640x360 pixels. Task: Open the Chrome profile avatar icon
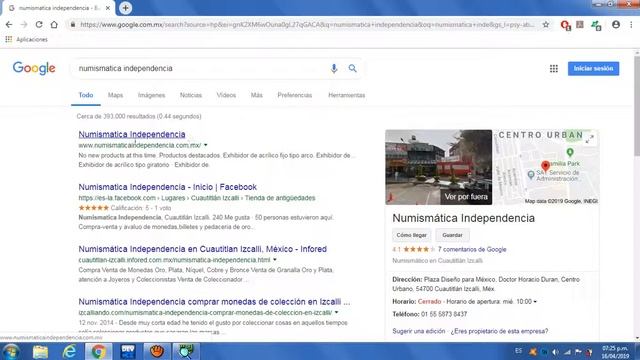coord(616,24)
